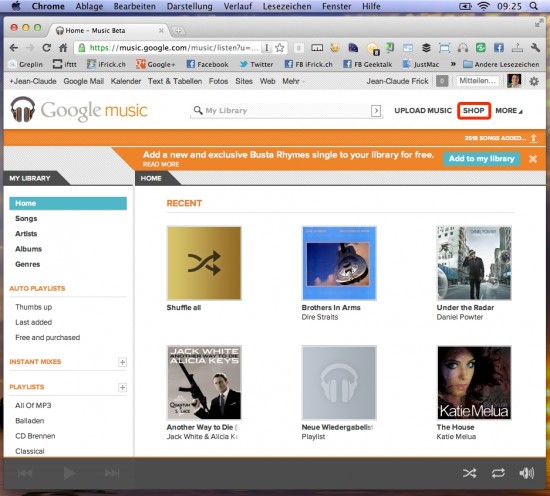This screenshot has width=550, height=496.
Task: Click the headphones extension icon in toolbar
Action: tap(463, 48)
